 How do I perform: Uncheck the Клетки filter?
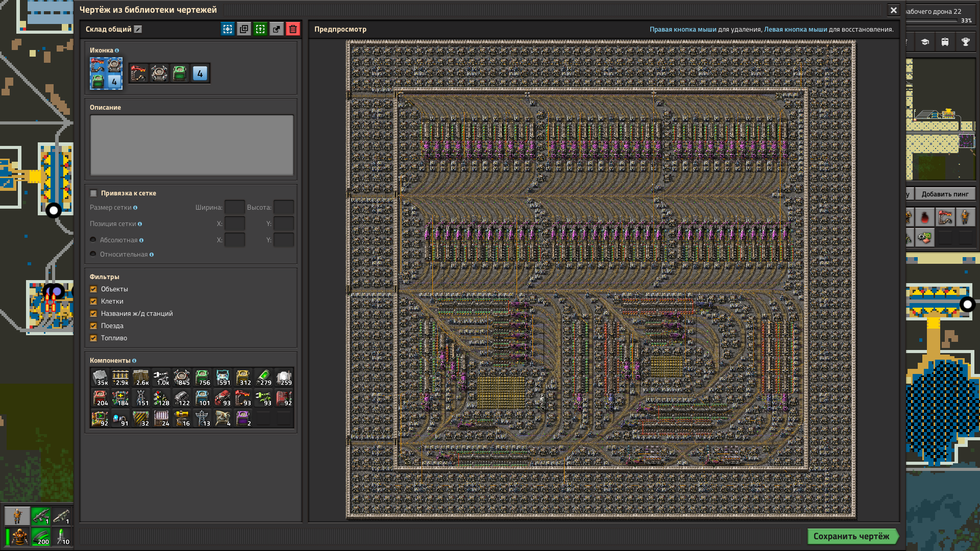(x=93, y=302)
